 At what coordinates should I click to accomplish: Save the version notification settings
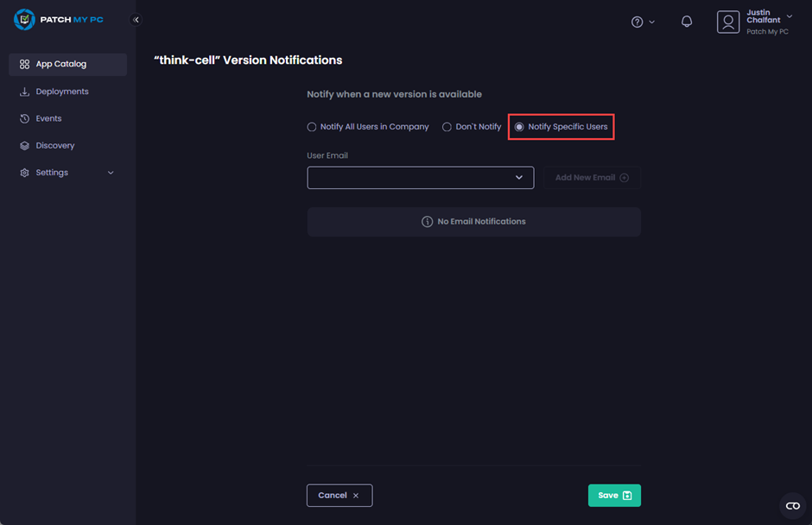coord(614,495)
